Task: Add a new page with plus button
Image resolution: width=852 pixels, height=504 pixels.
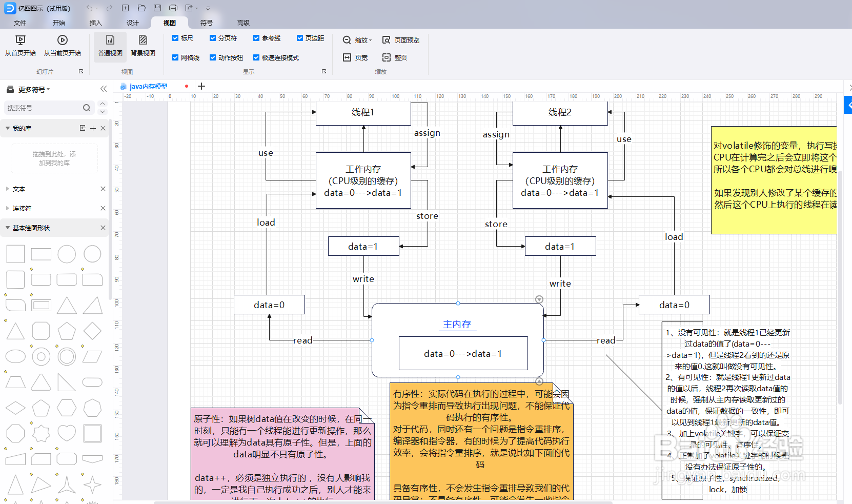Action: [x=201, y=86]
